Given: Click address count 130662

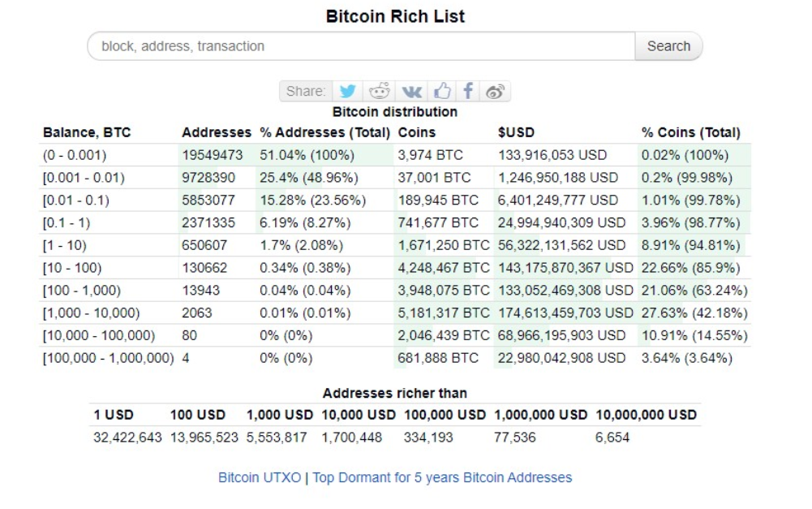Looking at the screenshot, I should click(204, 268).
